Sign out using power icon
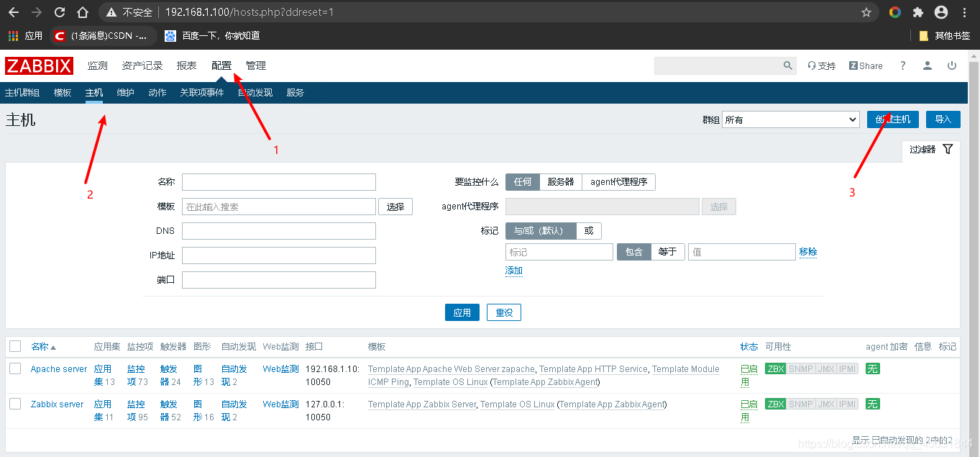Screen dimensions: 980x457 pyautogui.click(x=952, y=65)
